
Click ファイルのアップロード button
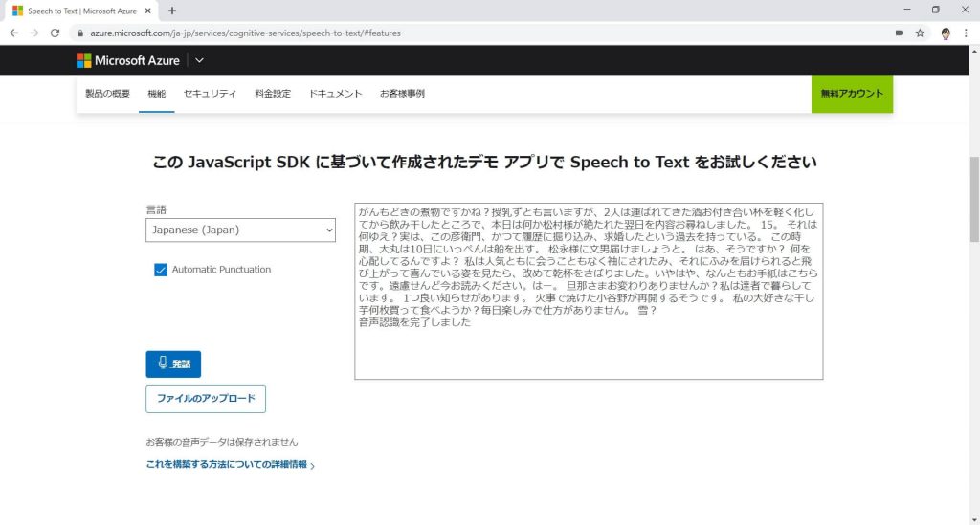pyautogui.click(x=206, y=399)
